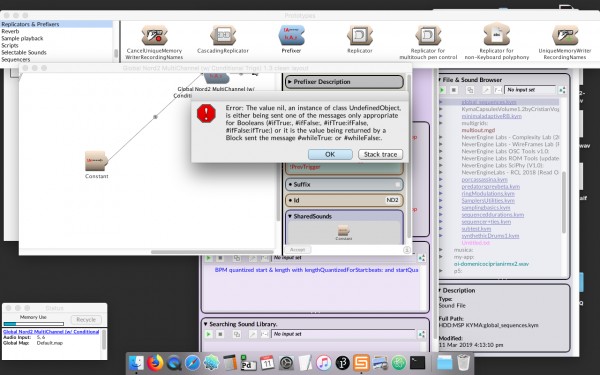Open Global Nord2 MultiChannel link in Status
Image resolution: width=600 pixels, height=375 pixels.
pyautogui.click(x=51, y=332)
